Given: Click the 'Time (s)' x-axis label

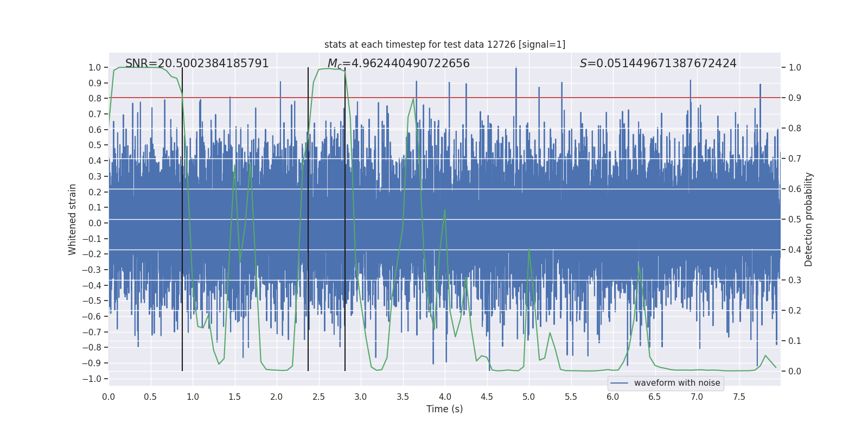Looking at the screenshot, I should pos(445,409).
